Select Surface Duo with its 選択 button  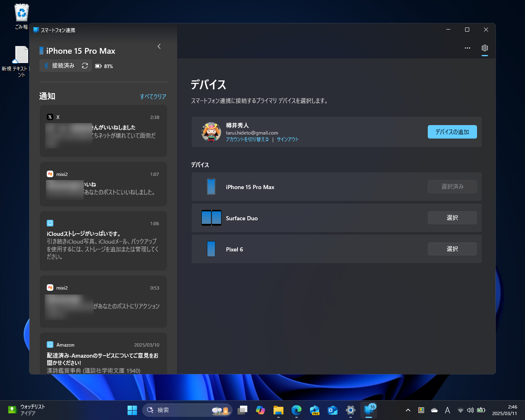452,218
